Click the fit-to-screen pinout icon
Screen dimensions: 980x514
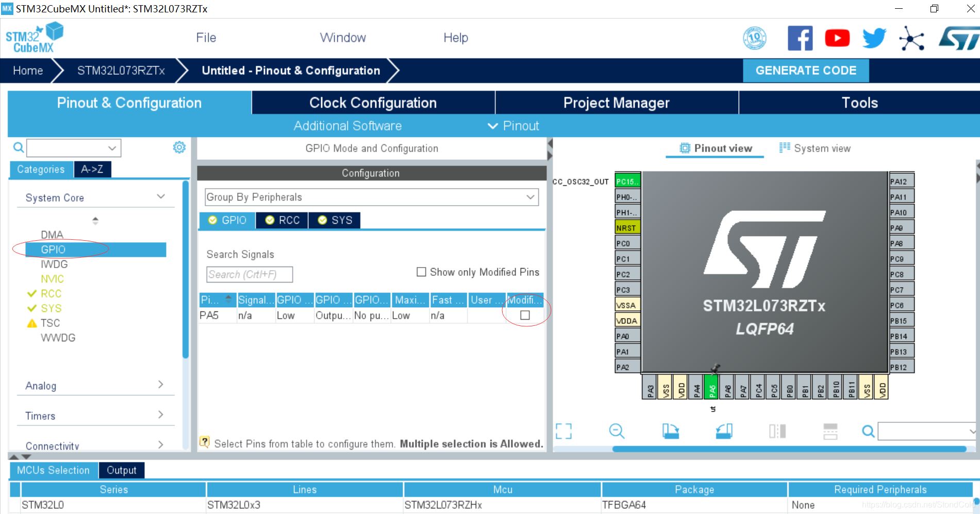[x=563, y=431]
